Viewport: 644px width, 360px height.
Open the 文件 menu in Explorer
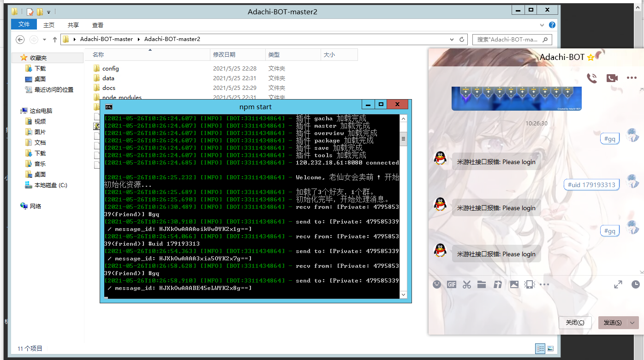pos(24,24)
